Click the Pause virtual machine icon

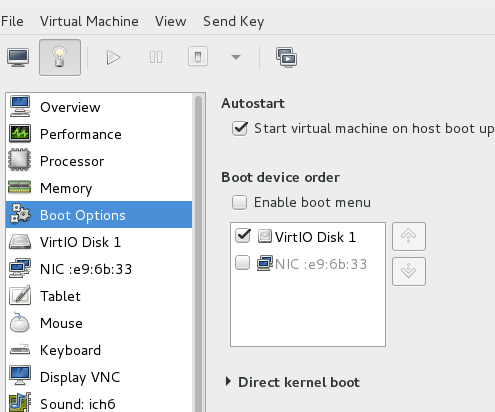tap(156, 57)
